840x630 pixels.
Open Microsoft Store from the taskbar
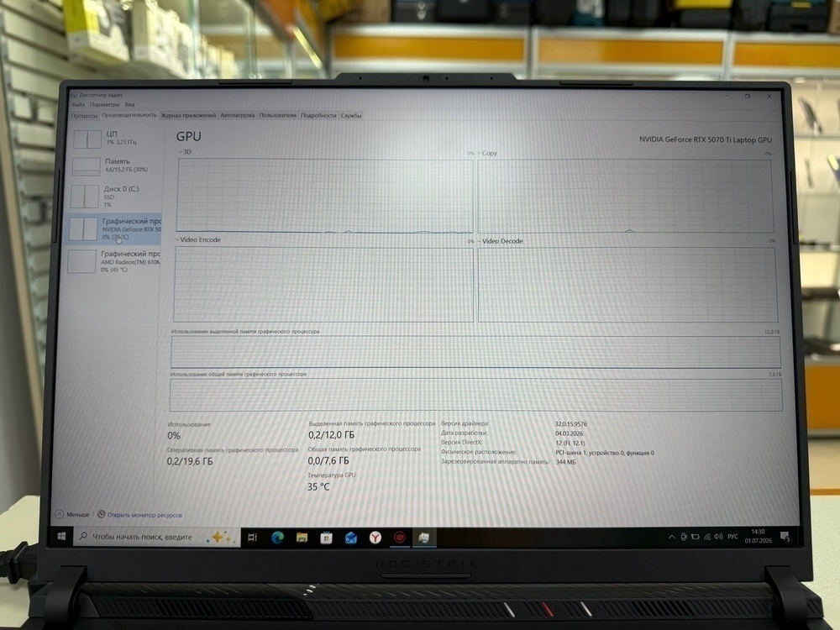(326, 538)
